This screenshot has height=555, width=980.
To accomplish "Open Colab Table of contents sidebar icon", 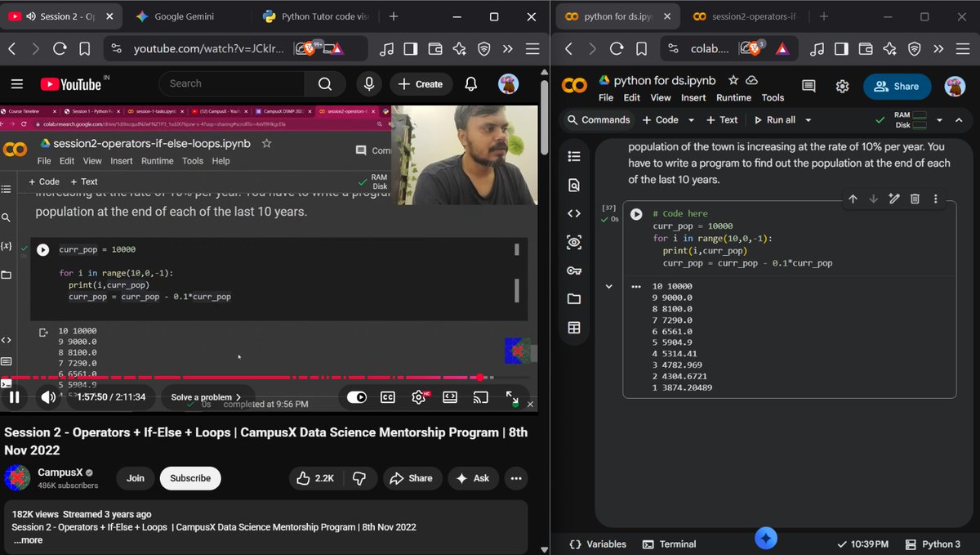I will (x=574, y=156).
